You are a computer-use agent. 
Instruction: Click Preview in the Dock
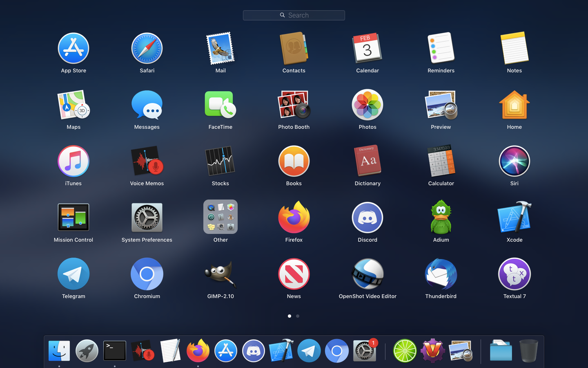tap(460, 351)
